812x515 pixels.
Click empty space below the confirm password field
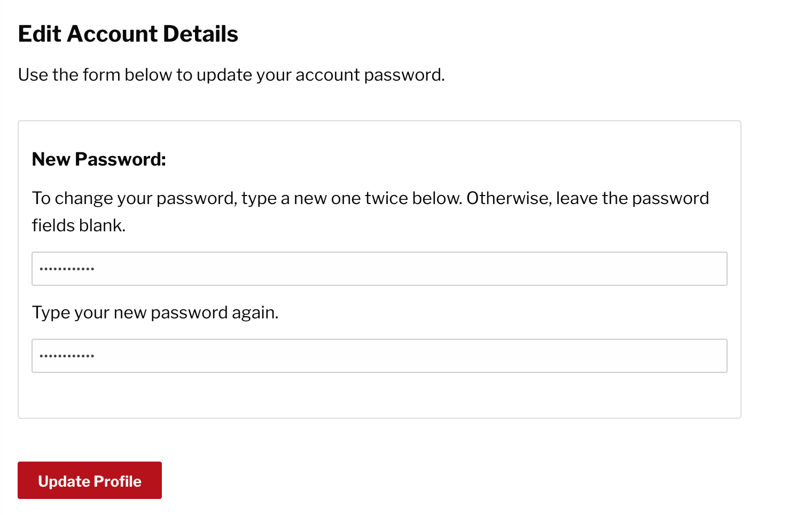(x=379, y=395)
